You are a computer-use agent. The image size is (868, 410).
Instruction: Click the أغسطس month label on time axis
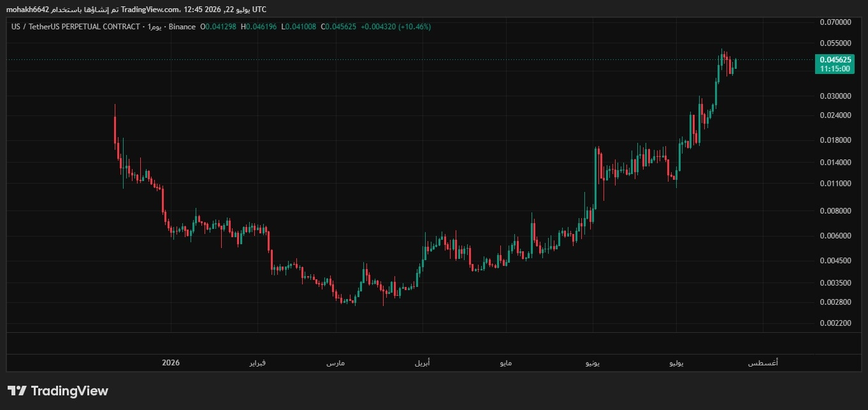click(x=763, y=363)
